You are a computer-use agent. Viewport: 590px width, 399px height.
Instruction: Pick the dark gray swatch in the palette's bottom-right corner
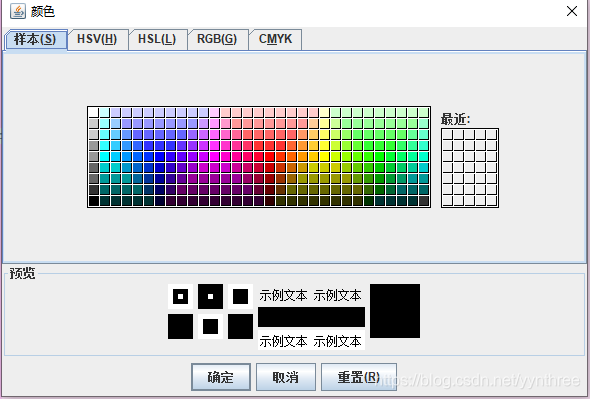(424, 201)
